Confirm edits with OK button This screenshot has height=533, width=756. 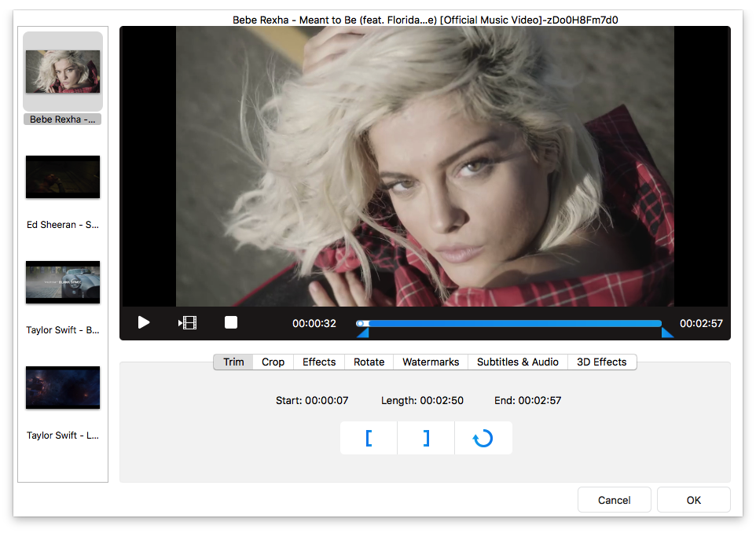(x=693, y=500)
